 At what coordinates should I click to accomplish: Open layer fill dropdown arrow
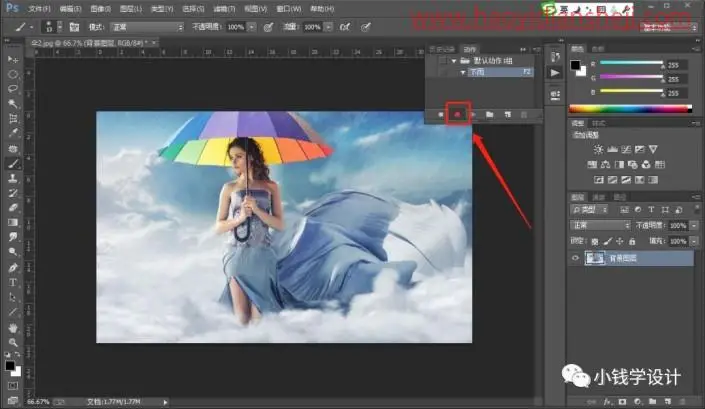(694, 241)
